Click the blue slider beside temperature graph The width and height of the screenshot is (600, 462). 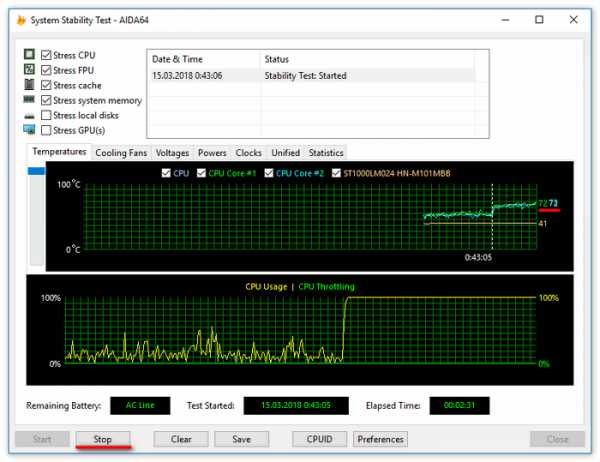click(36, 171)
